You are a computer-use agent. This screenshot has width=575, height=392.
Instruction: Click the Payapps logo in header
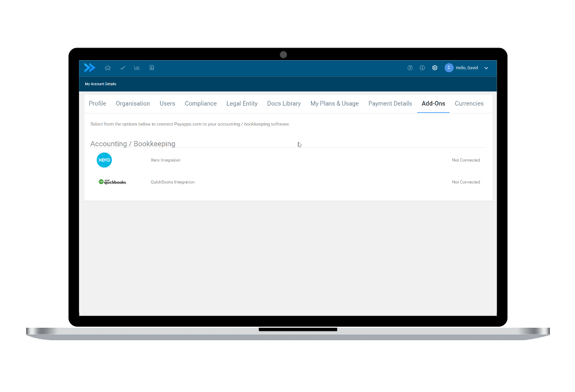tap(90, 67)
